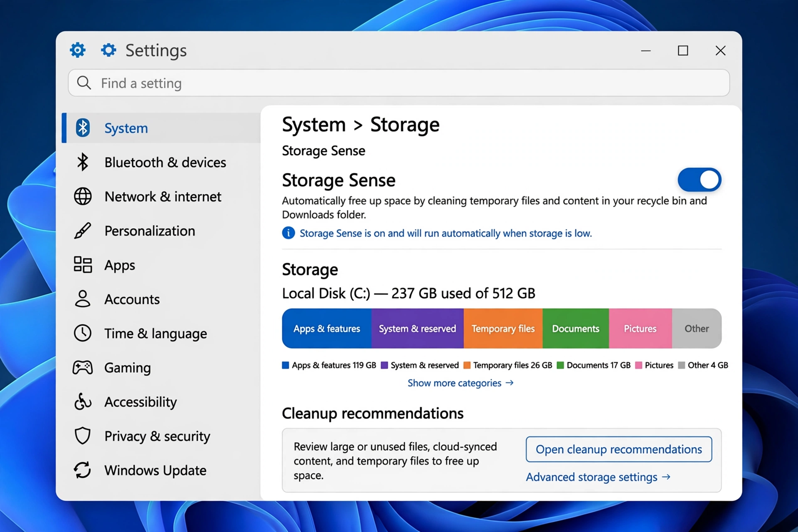
Task: Show more storage categories
Action: (461, 383)
